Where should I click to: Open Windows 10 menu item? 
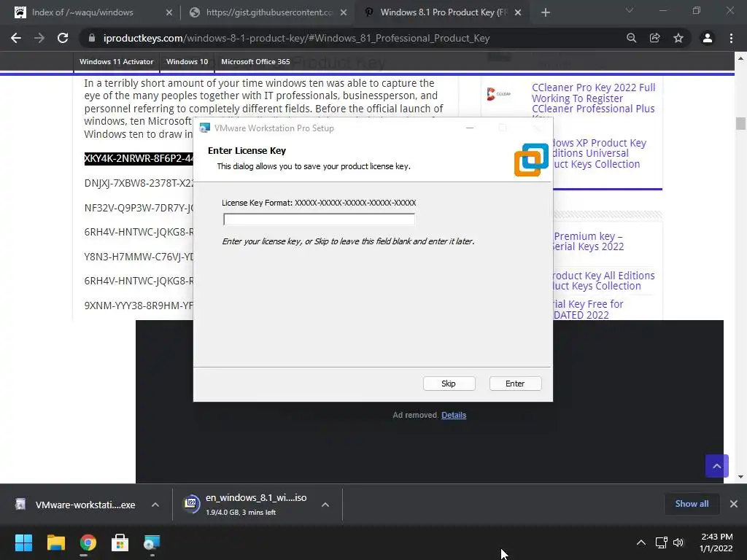(x=187, y=62)
